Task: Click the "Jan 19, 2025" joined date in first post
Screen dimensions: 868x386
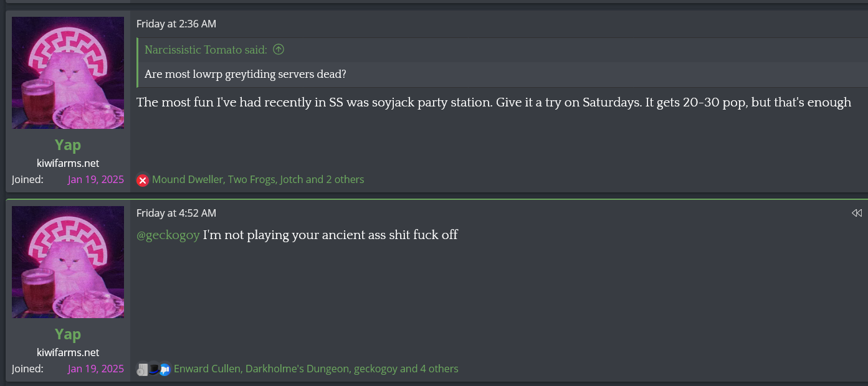Action: pyautogui.click(x=96, y=179)
